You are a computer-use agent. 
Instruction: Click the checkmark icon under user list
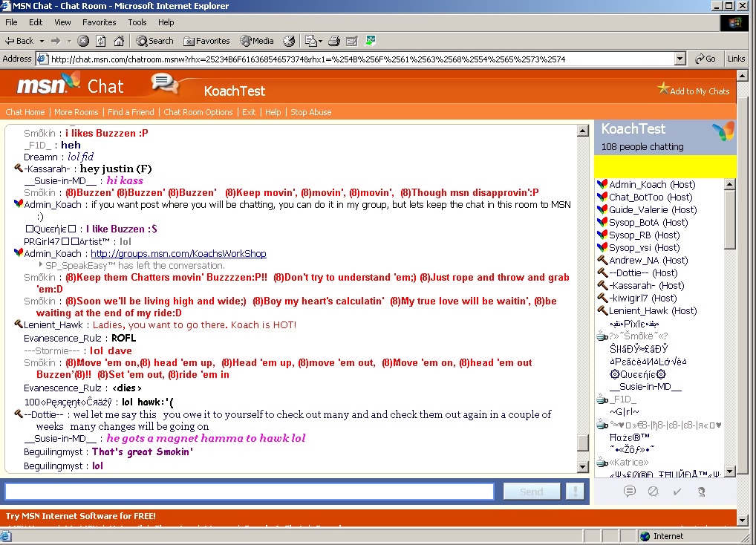(677, 492)
